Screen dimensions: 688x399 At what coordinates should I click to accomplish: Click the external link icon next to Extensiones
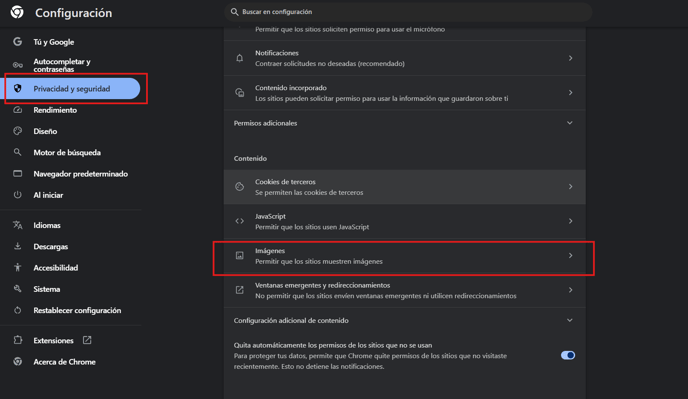(x=87, y=340)
